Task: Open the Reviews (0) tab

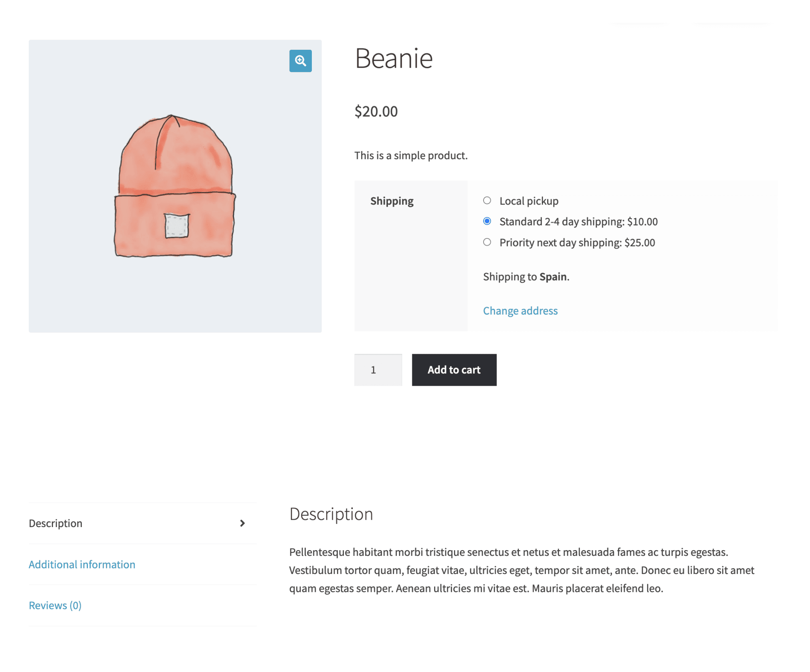Action: (x=55, y=605)
